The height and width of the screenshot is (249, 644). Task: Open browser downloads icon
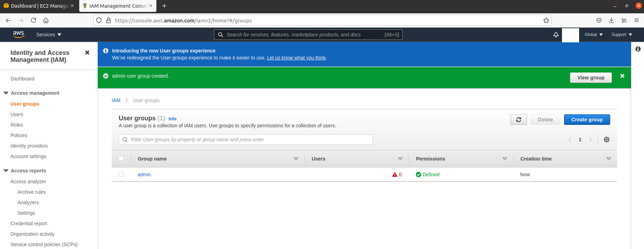pyautogui.click(x=611, y=21)
